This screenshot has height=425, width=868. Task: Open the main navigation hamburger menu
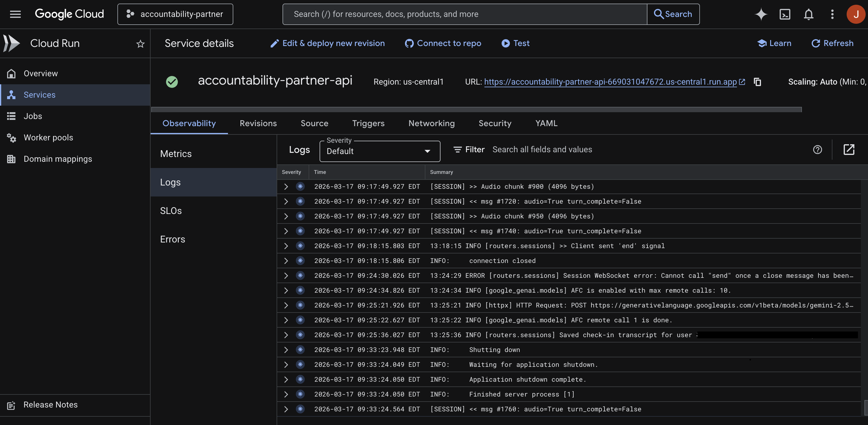15,14
